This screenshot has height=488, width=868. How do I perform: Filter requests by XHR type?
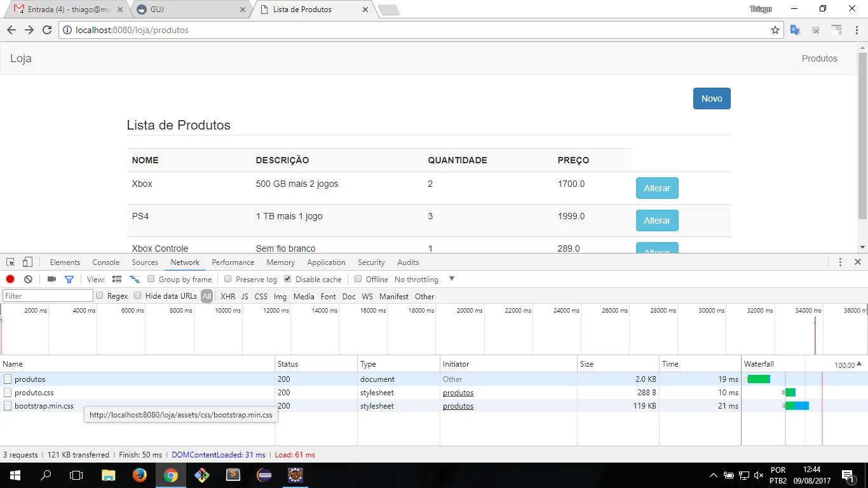pos(227,297)
